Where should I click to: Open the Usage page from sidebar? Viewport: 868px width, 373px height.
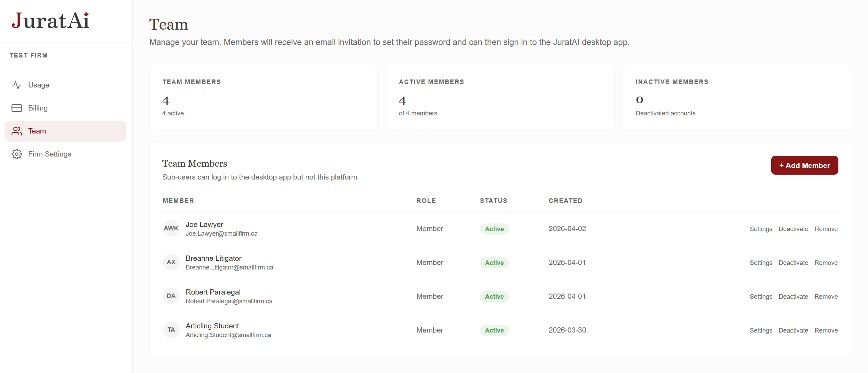coord(39,85)
